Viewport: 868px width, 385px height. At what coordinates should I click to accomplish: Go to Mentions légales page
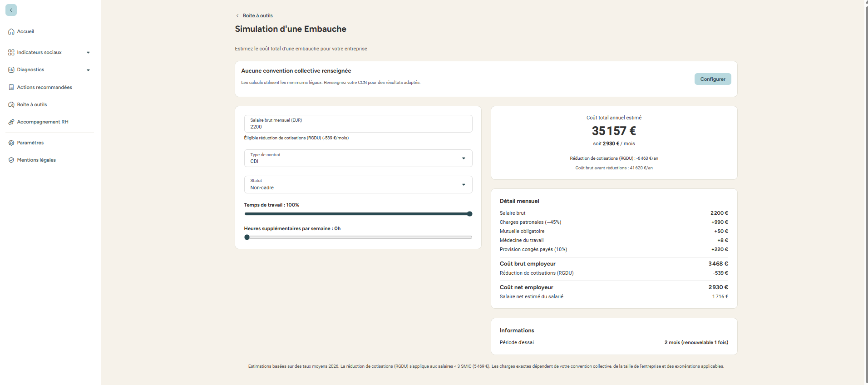click(x=36, y=160)
